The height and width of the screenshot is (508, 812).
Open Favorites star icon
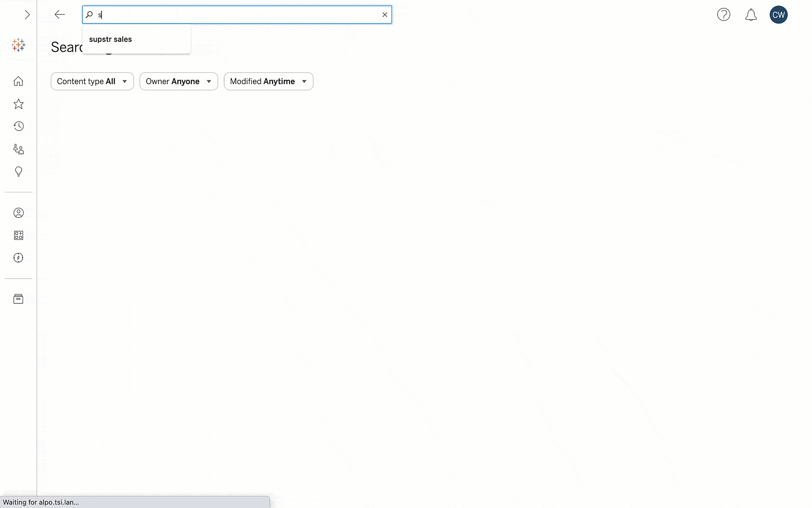coord(18,104)
